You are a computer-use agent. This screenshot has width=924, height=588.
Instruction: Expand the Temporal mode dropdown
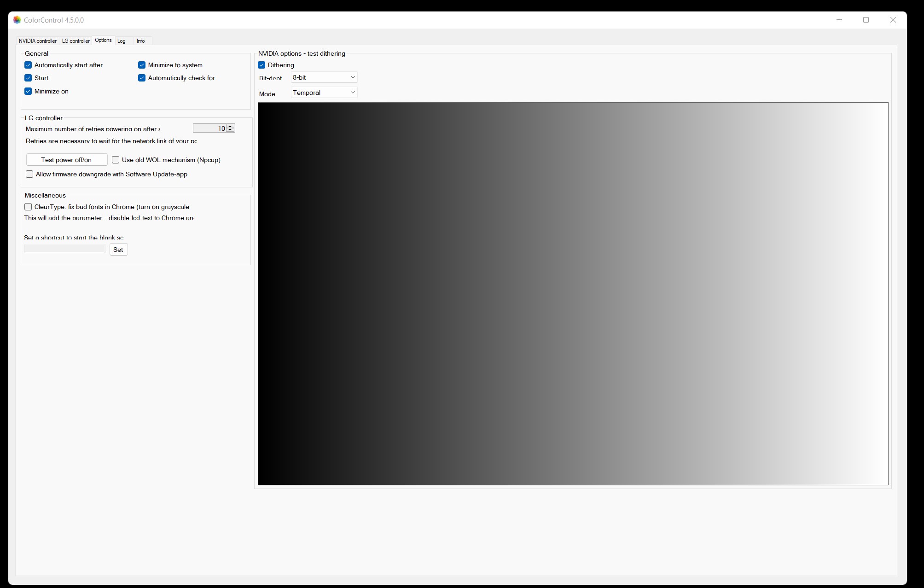(x=324, y=93)
